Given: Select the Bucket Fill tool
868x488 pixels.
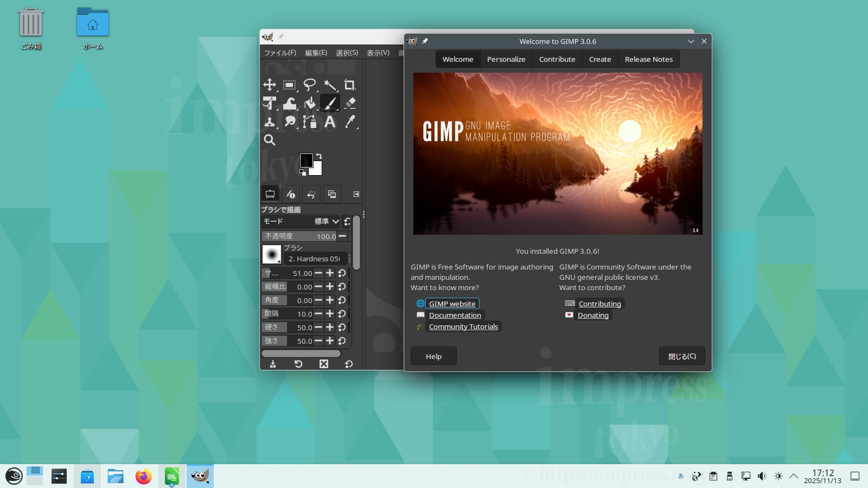Looking at the screenshot, I should 310,103.
